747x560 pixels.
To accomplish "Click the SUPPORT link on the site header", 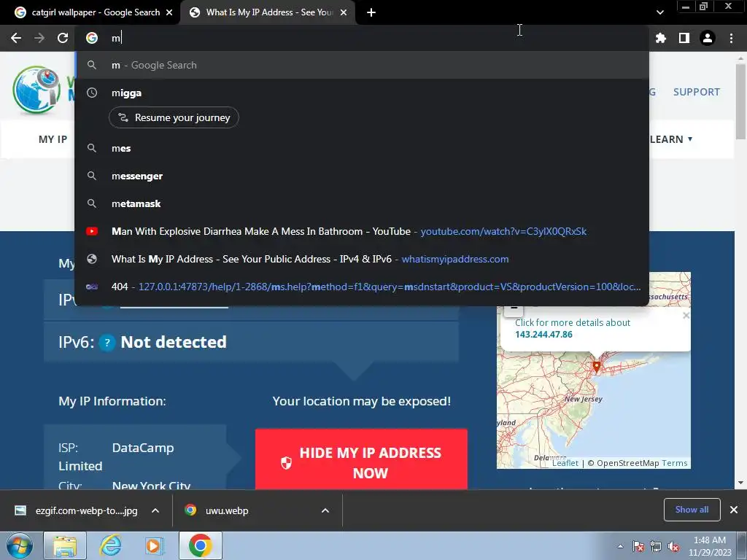I will click(696, 92).
